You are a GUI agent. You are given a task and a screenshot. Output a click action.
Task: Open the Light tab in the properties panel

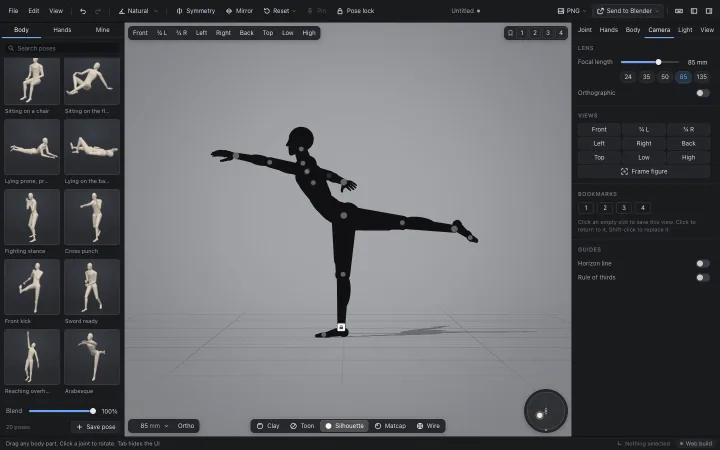pos(685,30)
